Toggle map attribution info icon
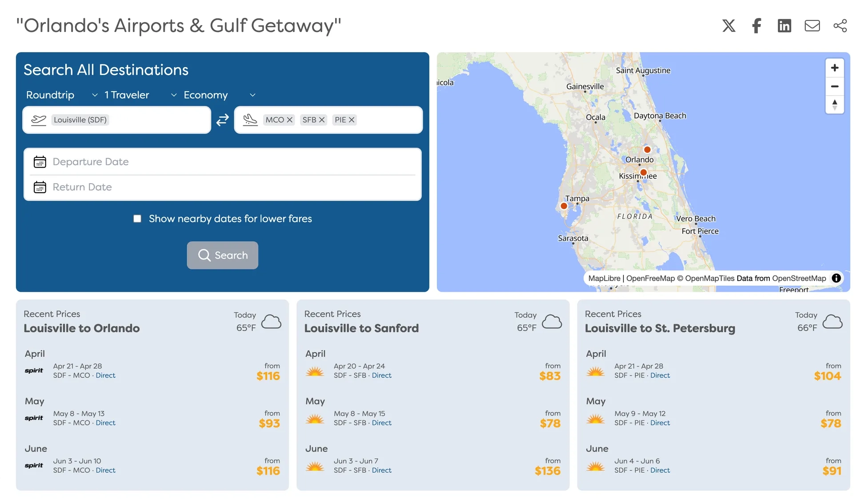 tap(836, 278)
